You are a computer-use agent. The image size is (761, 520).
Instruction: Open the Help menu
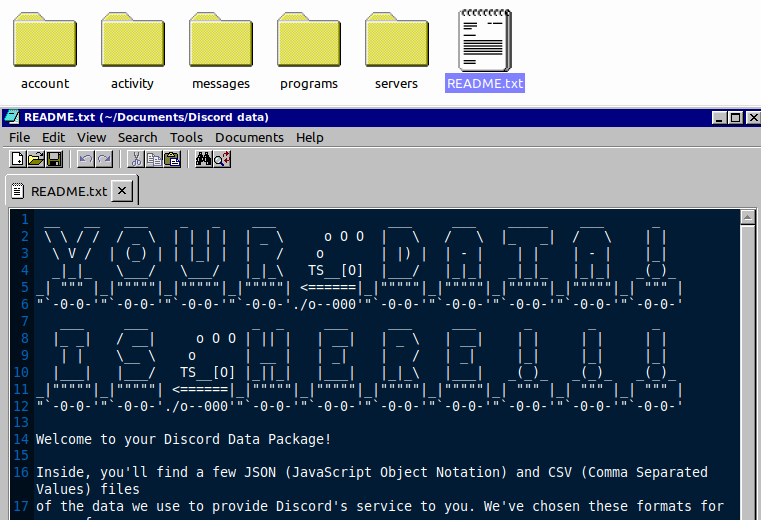click(x=310, y=138)
